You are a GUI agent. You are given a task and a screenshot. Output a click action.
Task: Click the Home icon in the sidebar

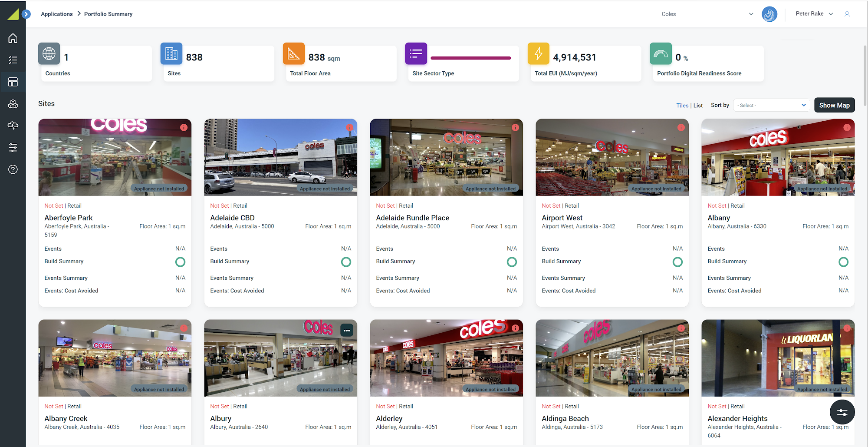pyautogui.click(x=13, y=38)
